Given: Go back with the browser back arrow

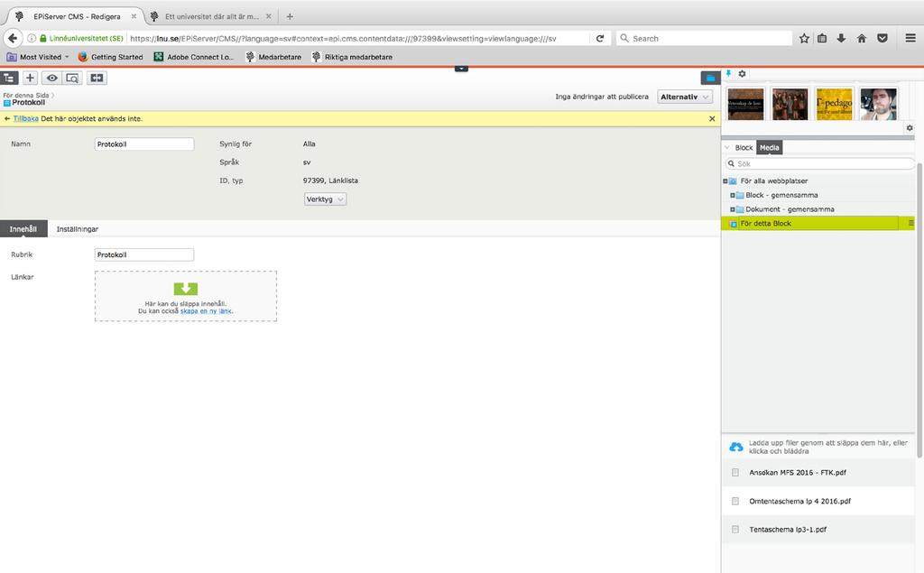Looking at the screenshot, I should click(x=13, y=38).
